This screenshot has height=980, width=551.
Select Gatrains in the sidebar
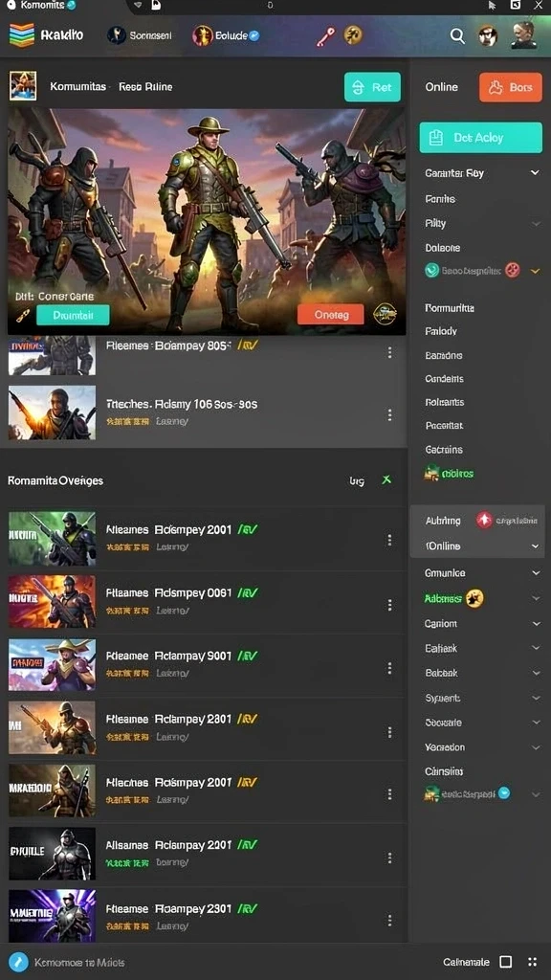click(444, 450)
